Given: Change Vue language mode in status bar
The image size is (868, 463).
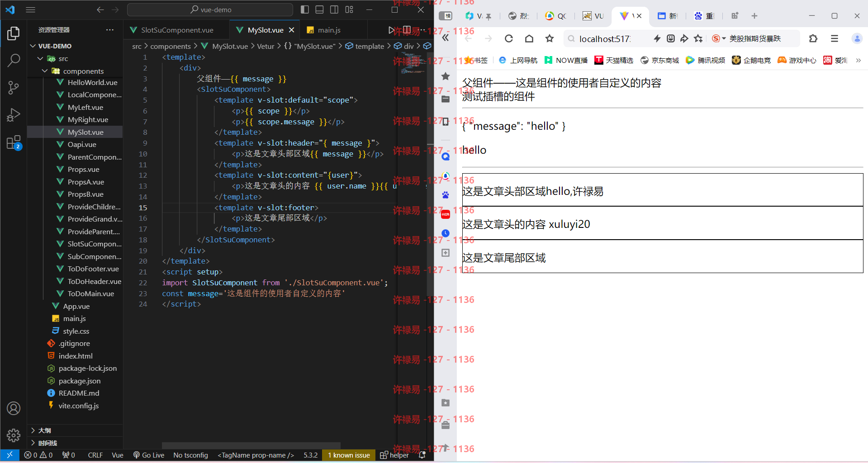Looking at the screenshot, I should click(118, 455).
